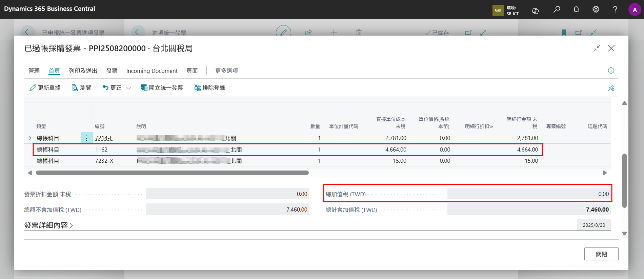The height and width of the screenshot is (279, 644).
Task: Open search with the magnifier icon
Action: click(x=557, y=9)
